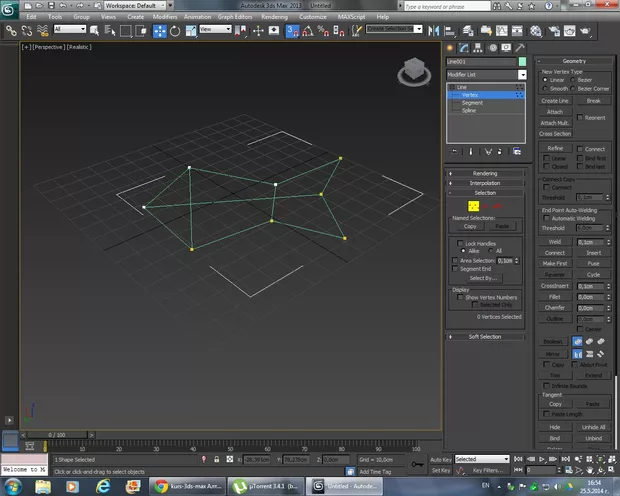Image resolution: width=620 pixels, height=496 pixels.
Task: Open the Modifiers menu
Action: [166, 18]
